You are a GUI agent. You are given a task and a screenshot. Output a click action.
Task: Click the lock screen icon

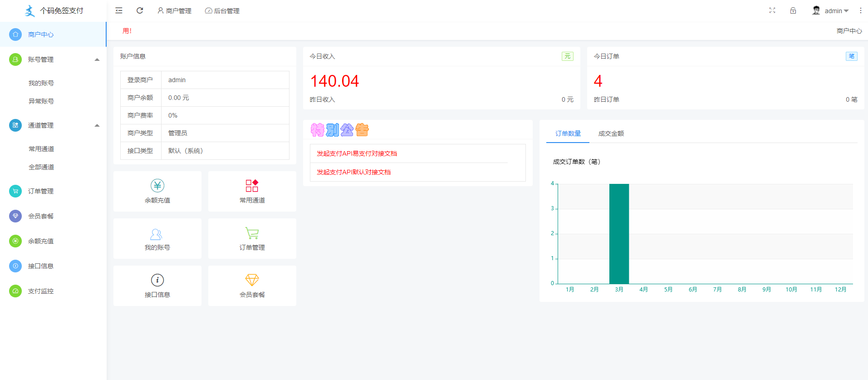[x=793, y=10]
